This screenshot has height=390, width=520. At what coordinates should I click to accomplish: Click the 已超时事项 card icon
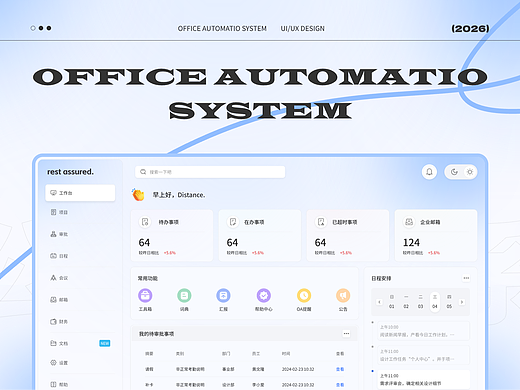321,222
